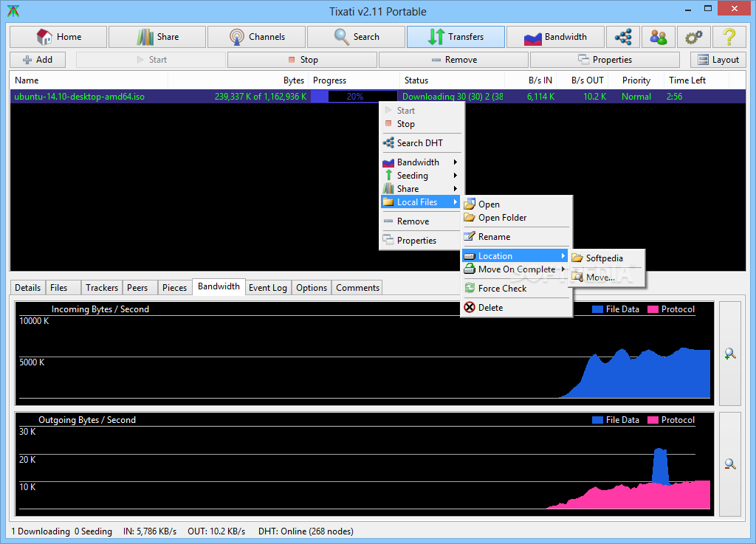Viewport: 756px width, 544px height.
Task: Open the Home section
Action: (58, 37)
